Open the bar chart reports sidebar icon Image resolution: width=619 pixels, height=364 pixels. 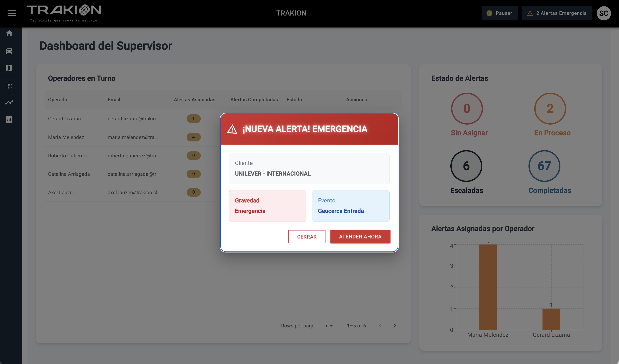point(9,119)
